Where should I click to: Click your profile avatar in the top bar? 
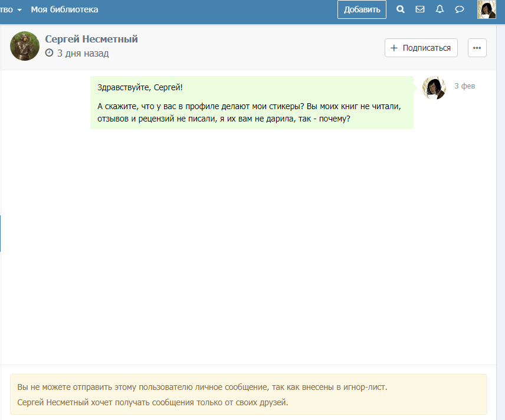[x=486, y=9]
